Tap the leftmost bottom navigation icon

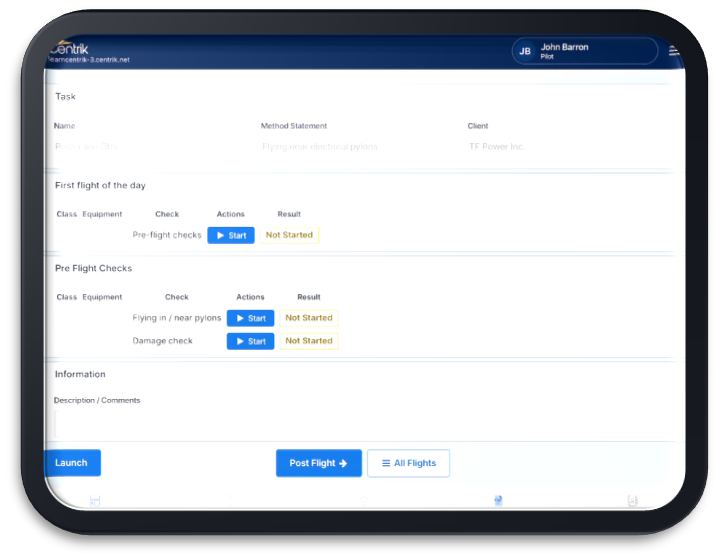click(x=95, y=501)
